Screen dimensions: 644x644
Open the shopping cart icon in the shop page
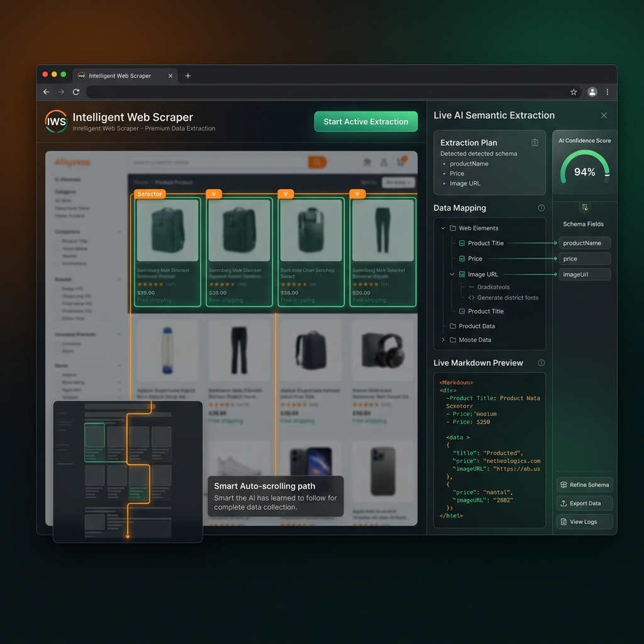click(401, 162)
